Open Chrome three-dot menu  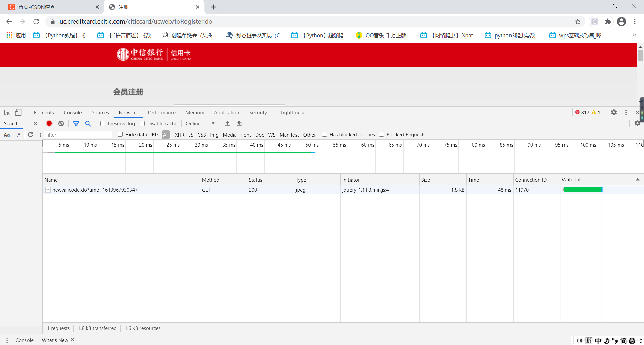point(635,22)
